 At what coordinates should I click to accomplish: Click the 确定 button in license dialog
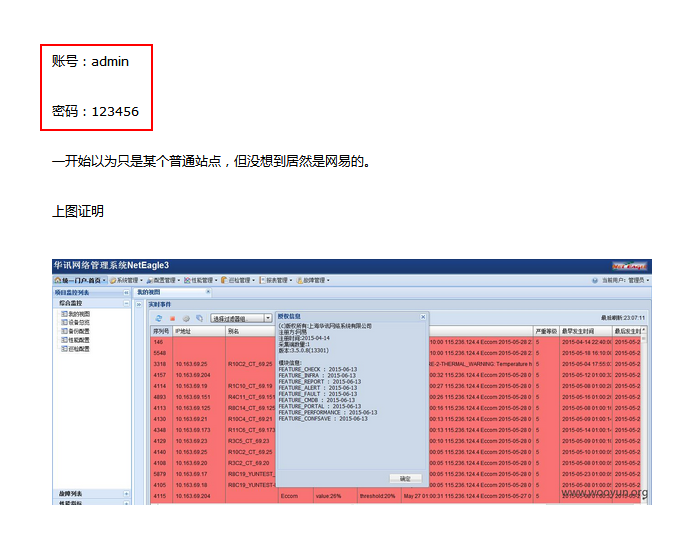pos(405,478)
